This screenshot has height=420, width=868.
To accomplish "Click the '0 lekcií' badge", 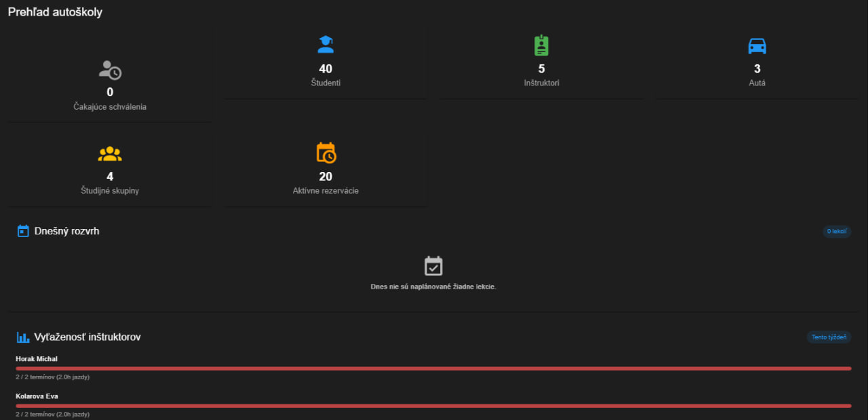I will click(x=837, y=232).
